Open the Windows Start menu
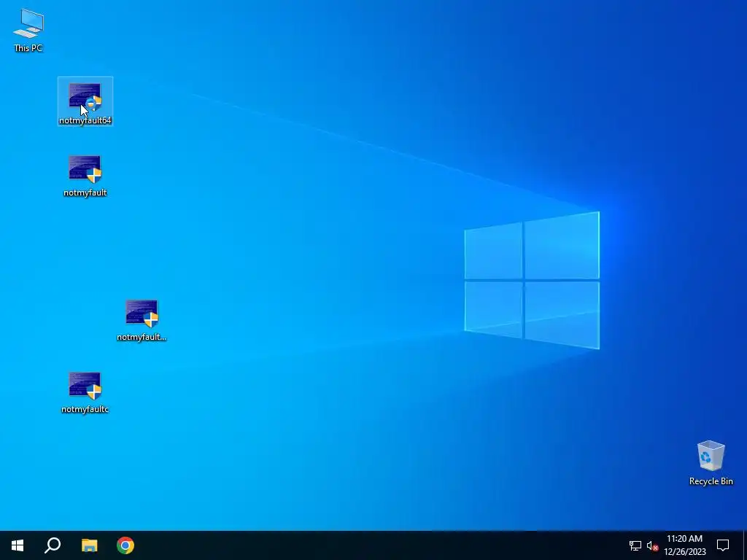The height and width of the screenshot is (560, 747). tap(18, 545)
